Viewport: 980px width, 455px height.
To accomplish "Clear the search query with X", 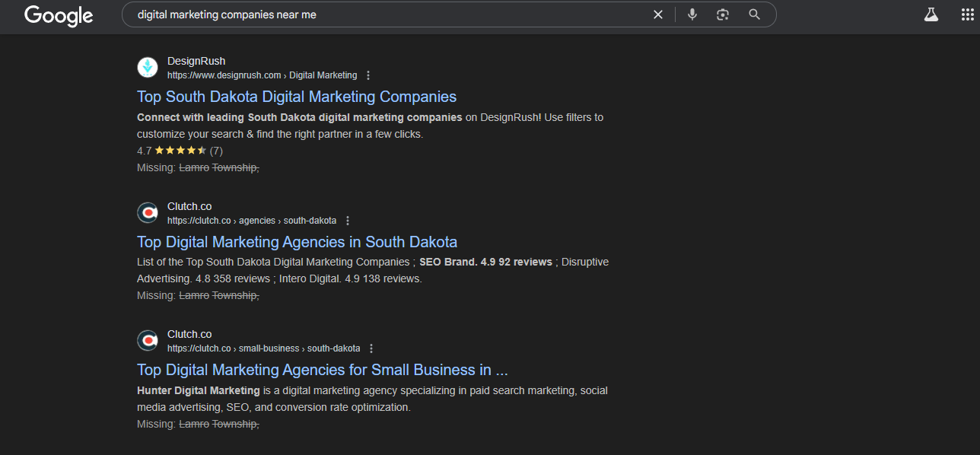I will (x=658, y=14).
